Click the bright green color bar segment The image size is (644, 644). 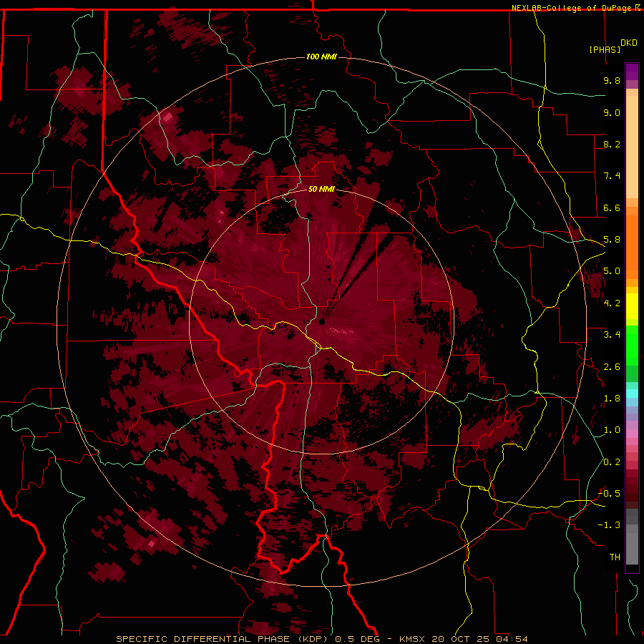point(632,345)
